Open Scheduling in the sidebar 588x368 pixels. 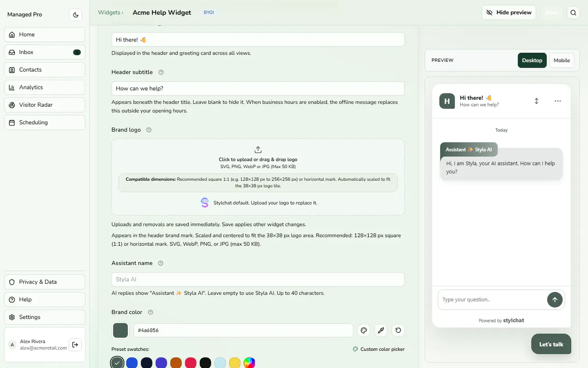click(45, 122)
